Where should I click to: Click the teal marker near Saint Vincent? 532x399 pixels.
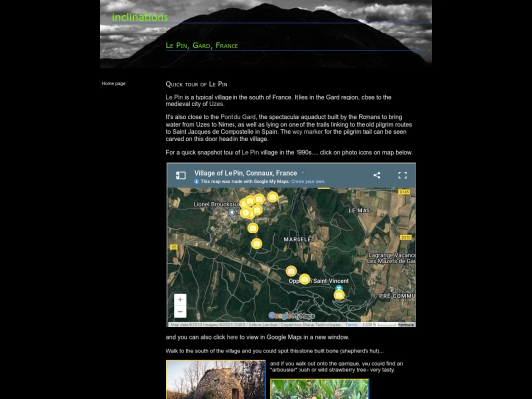[x=339, y=288]
